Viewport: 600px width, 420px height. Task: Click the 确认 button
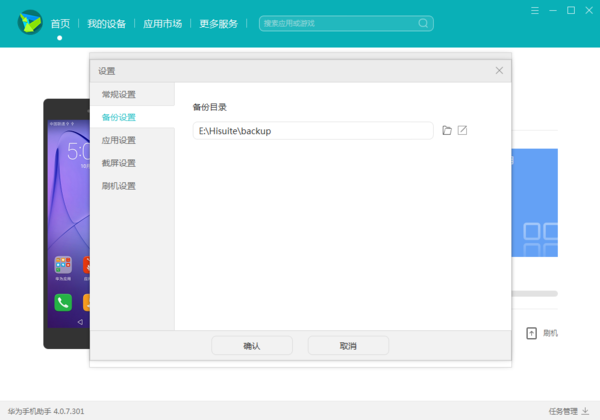click(x=252, y=345)
